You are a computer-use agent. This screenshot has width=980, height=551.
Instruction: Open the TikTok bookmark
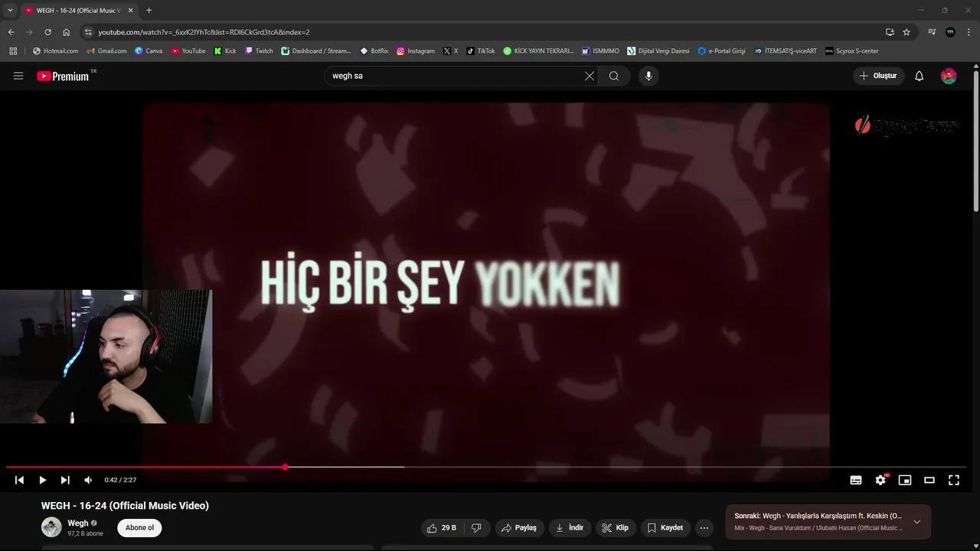pos(481,51)
